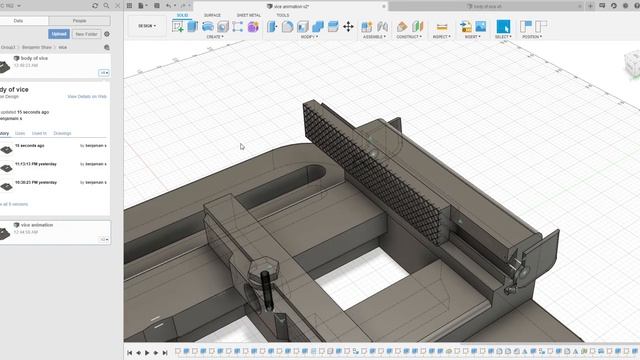Viewport: 640px width, 360px height.
Task: Select the Shell tool
Action: coord(302,27)
